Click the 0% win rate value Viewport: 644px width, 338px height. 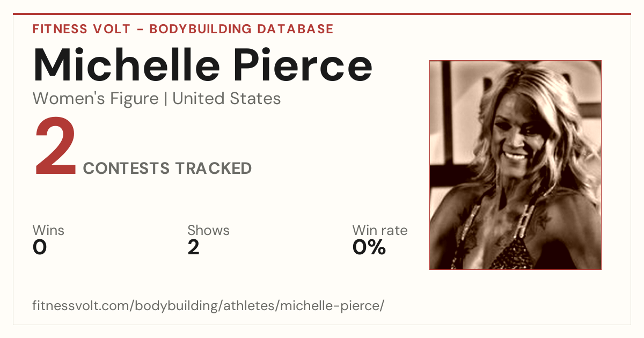click(369, 247)
